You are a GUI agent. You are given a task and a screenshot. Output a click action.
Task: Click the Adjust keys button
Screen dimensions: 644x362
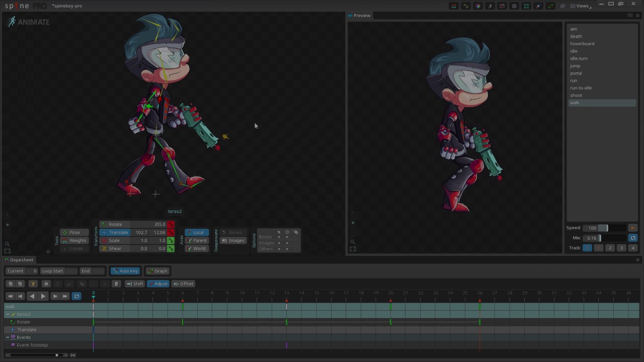coord(158,284)
